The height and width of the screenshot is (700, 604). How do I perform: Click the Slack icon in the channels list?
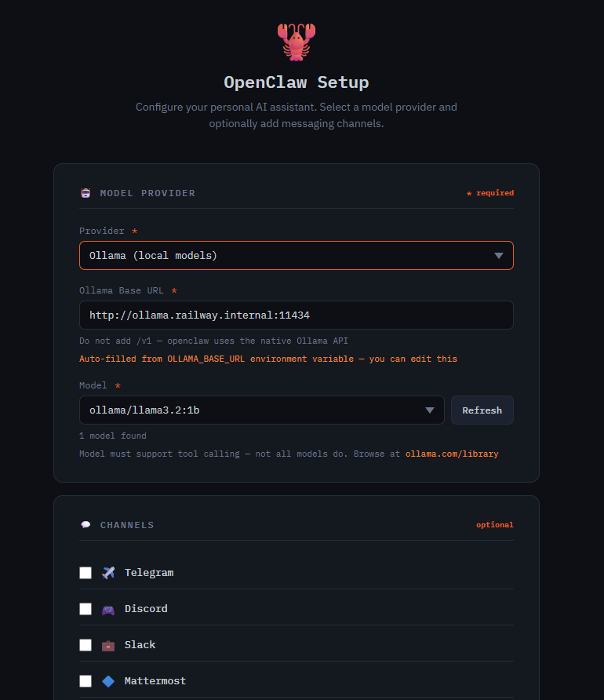[107, 644]
